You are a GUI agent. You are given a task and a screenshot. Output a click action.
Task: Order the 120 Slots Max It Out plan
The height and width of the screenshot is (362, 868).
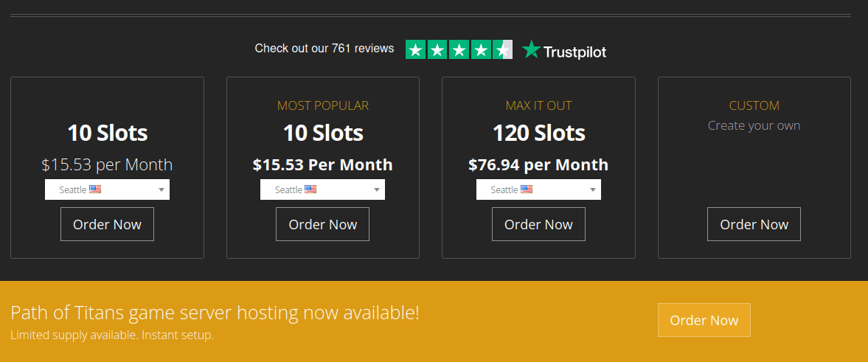coord(538,224)
